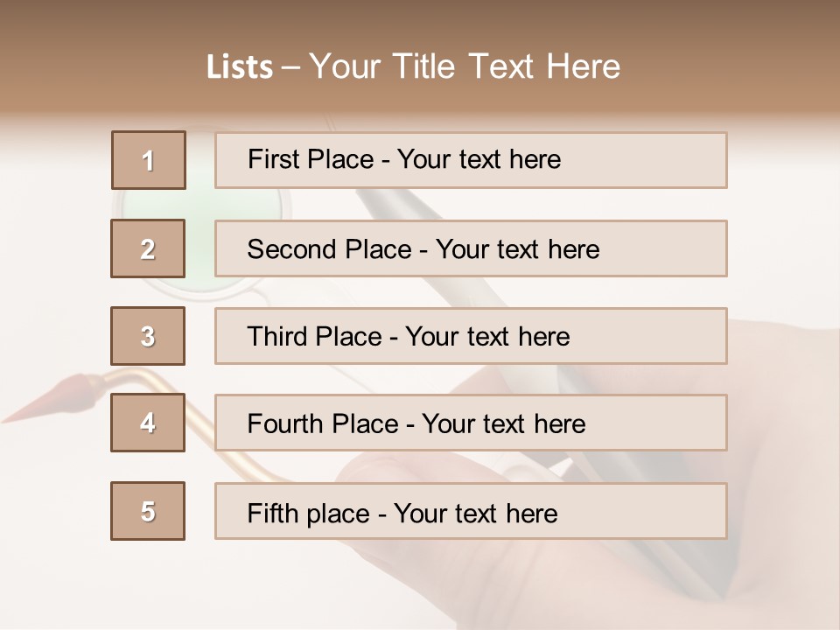
Task: Click the "First Place - Your text here" bar
Action: pos(471,160)
